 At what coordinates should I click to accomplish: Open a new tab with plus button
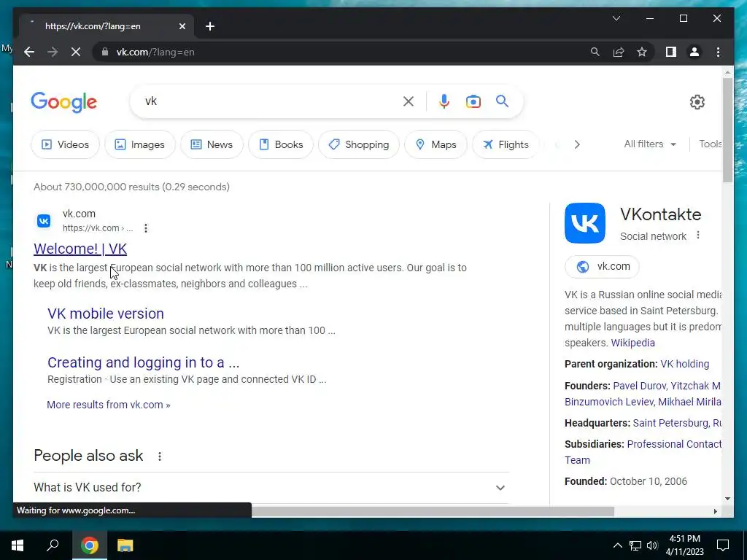(210, 26)
